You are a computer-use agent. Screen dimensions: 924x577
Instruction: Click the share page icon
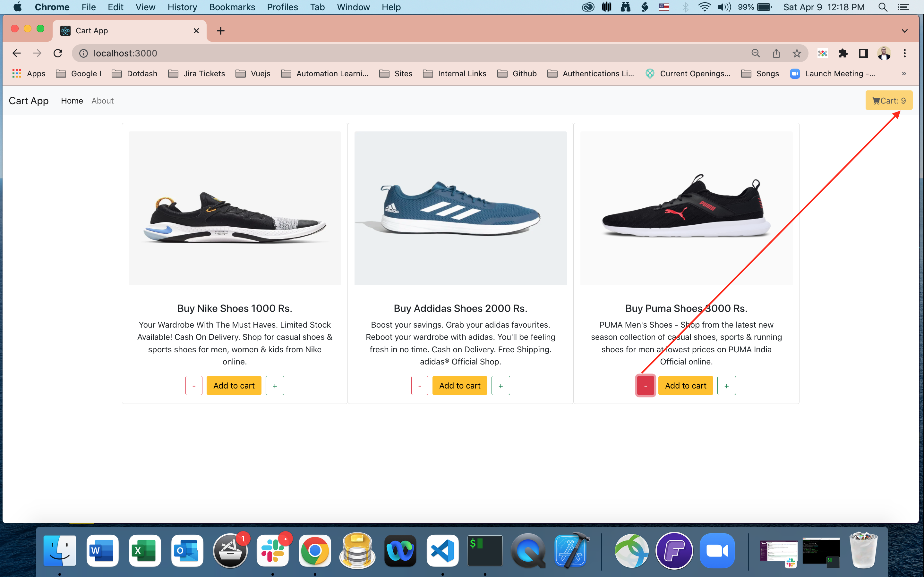[776, 54]
